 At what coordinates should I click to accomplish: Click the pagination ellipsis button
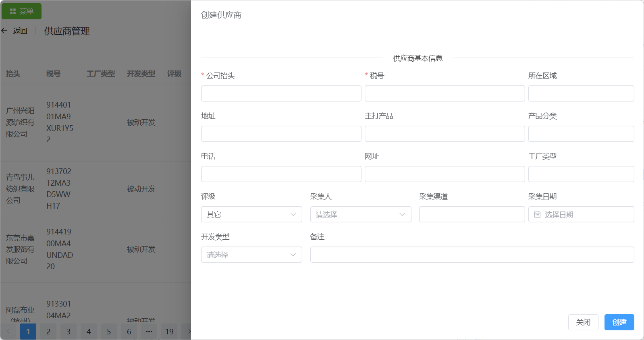149,332
